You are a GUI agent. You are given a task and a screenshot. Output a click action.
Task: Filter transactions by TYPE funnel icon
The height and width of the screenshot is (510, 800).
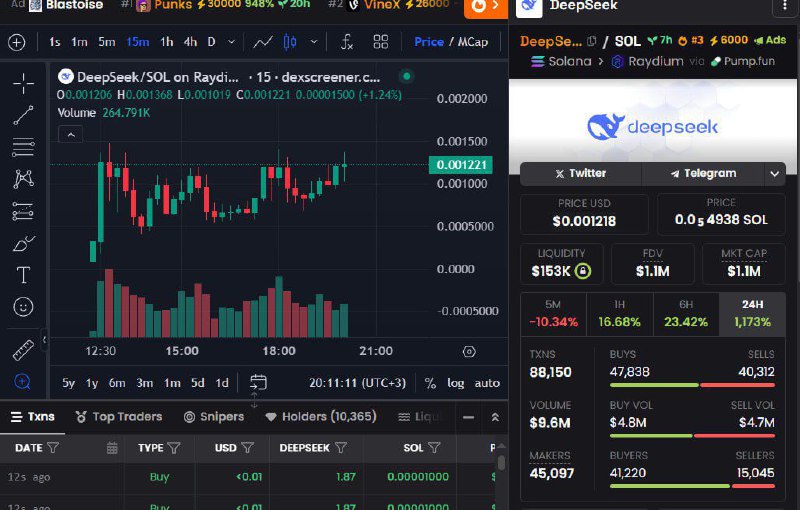(174, 448)
